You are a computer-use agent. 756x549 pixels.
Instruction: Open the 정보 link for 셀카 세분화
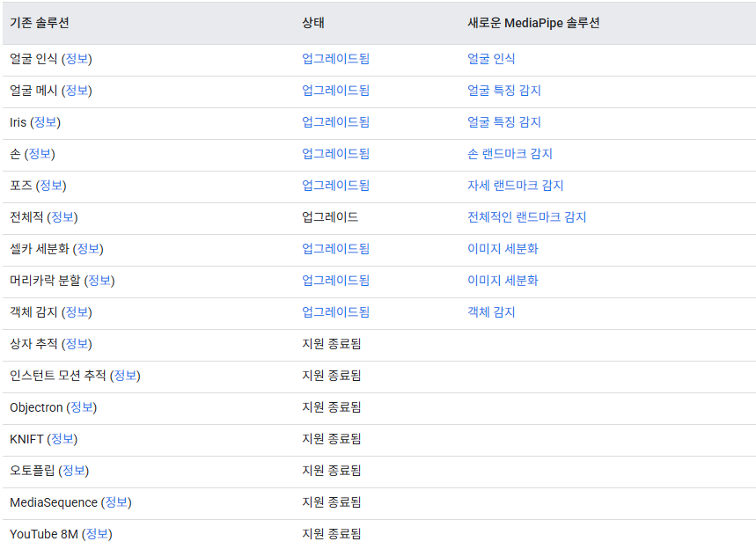(88, 249)
